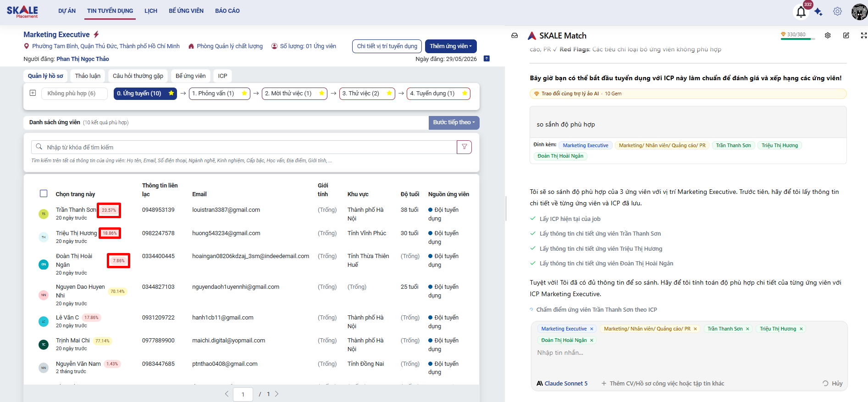The image size is (868, 402).
Task: Switch to the 'Quản lý hồ sơ' tab
Action: (45, 76)
